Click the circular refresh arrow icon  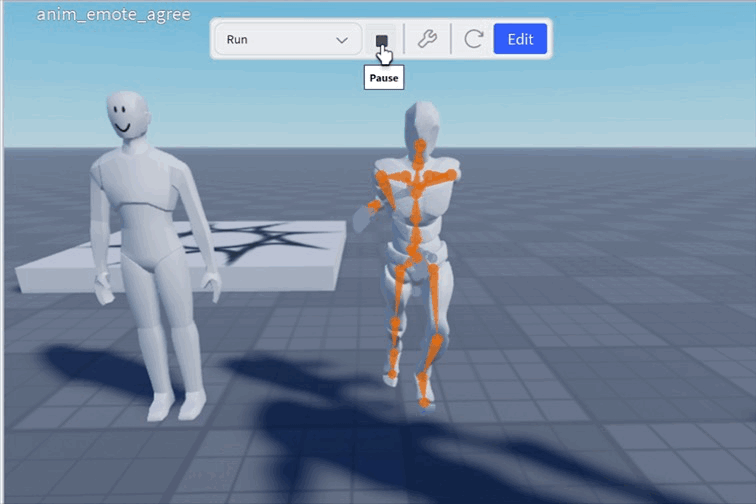coord(473,39)
